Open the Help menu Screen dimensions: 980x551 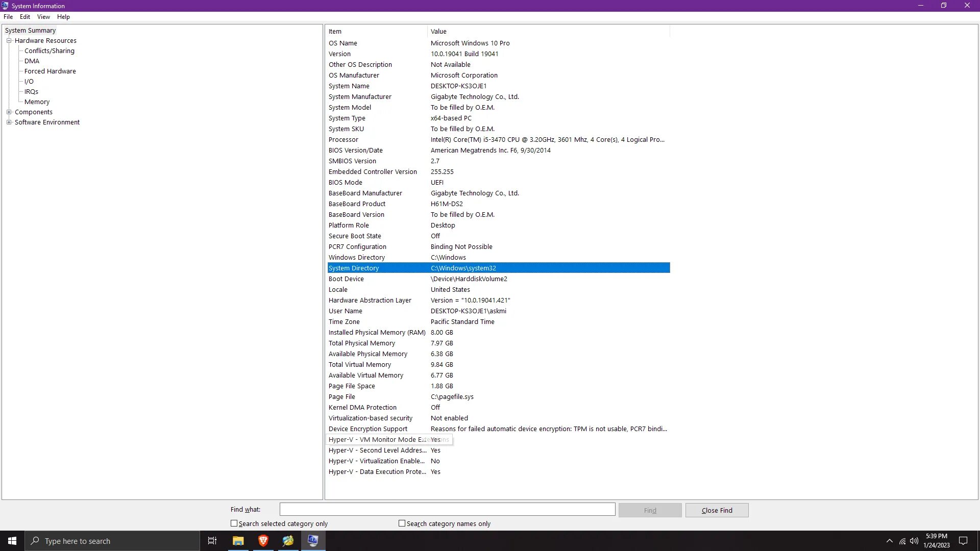point(63,17)
